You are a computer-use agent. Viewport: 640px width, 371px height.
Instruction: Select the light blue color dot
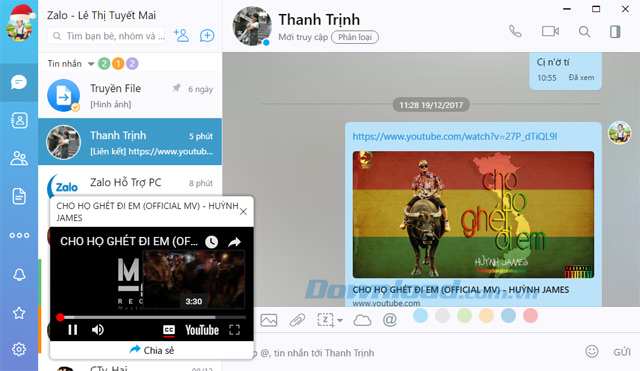pos(420,315)
